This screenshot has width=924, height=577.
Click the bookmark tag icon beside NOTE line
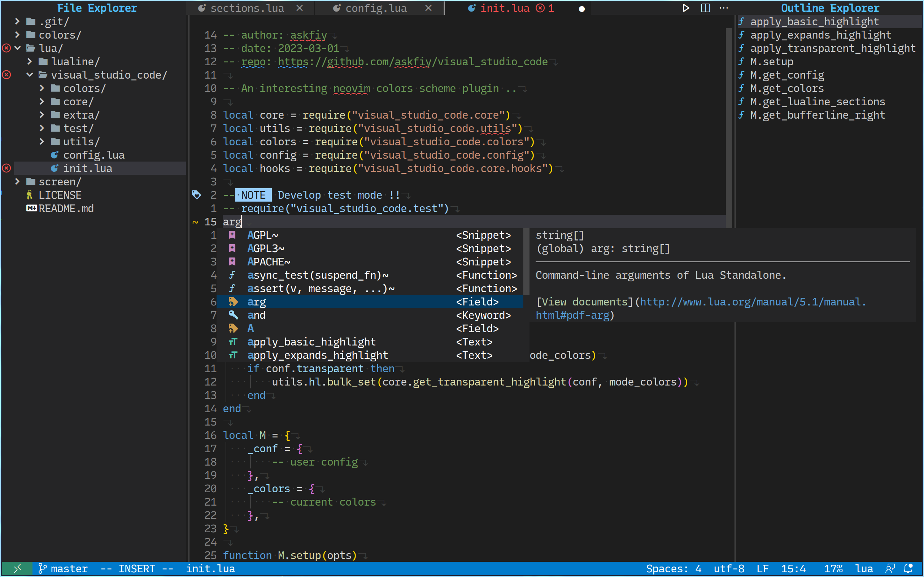(x=196, y=195)
